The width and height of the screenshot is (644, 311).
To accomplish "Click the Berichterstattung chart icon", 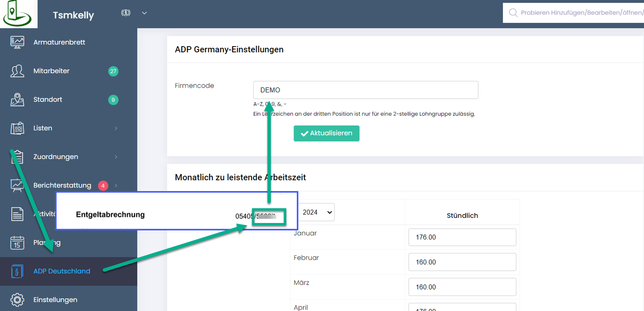I will coord(17,185).
